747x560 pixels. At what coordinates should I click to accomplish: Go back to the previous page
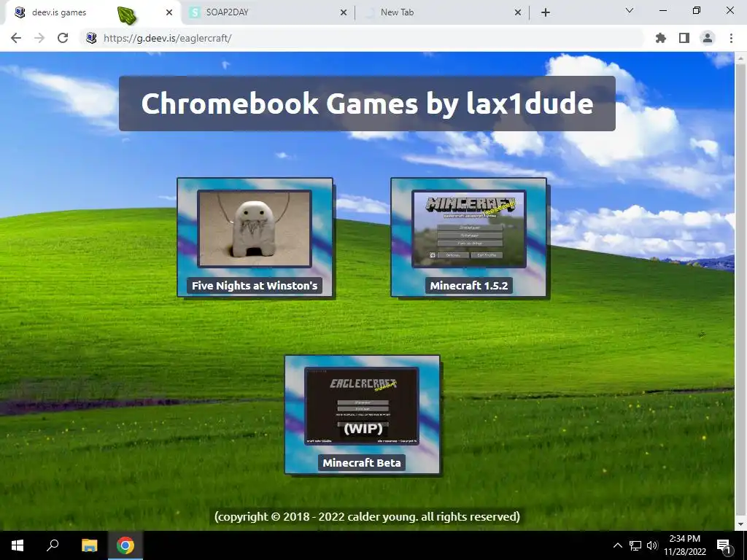tap(16, 38)
